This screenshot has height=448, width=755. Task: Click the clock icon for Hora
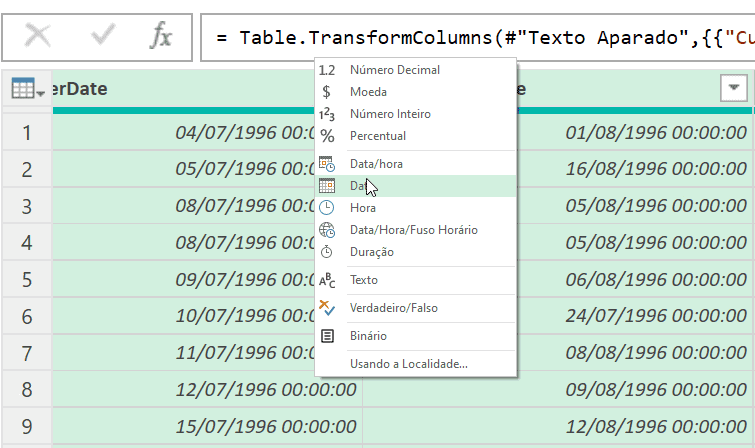pos(326,208)
